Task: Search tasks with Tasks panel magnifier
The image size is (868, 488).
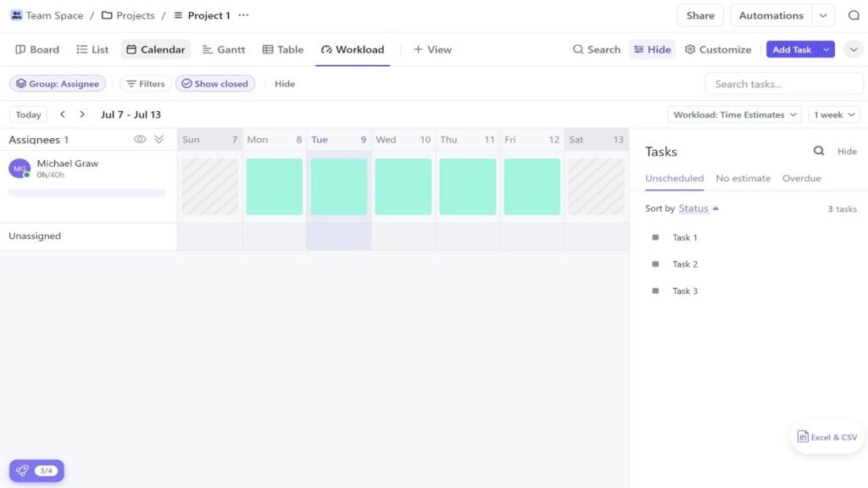Action: click(819, 151)
